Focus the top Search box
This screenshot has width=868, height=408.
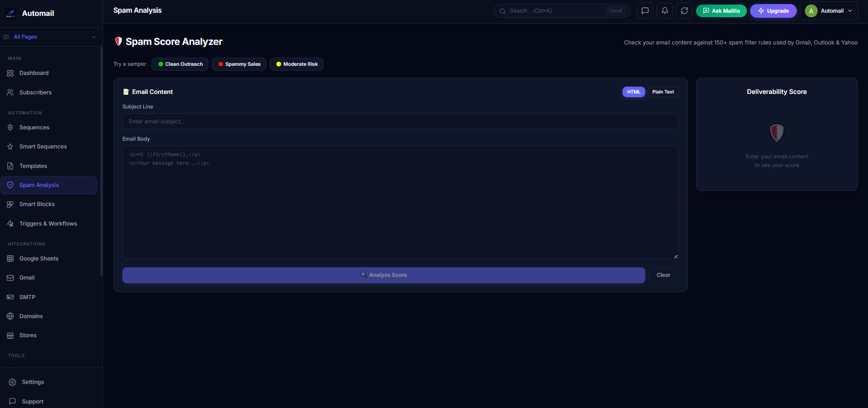562,11
